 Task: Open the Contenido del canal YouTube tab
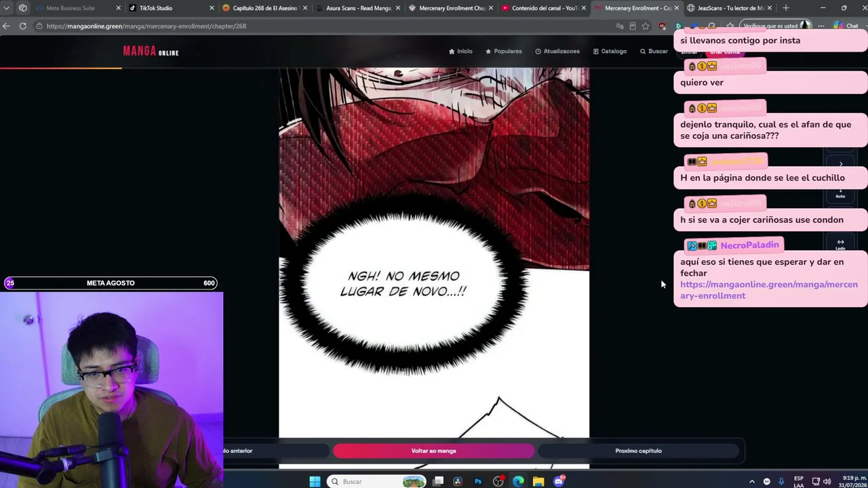(544, 8)
